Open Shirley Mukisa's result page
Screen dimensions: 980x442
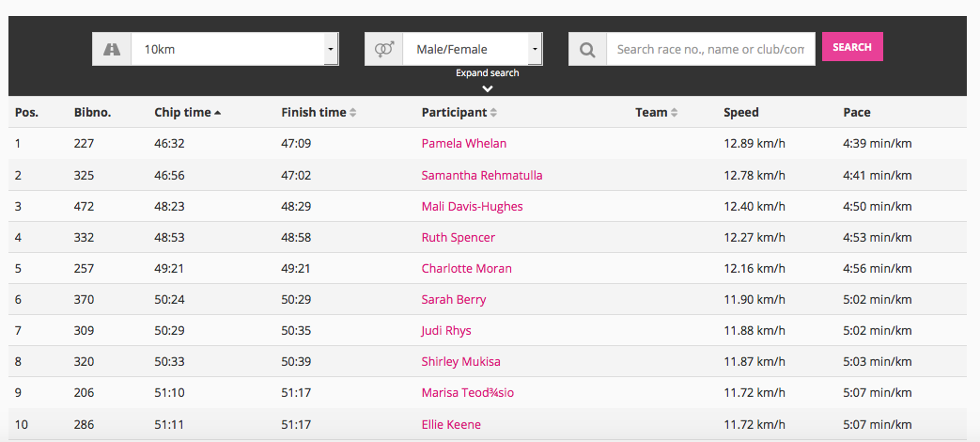(460, 362)
